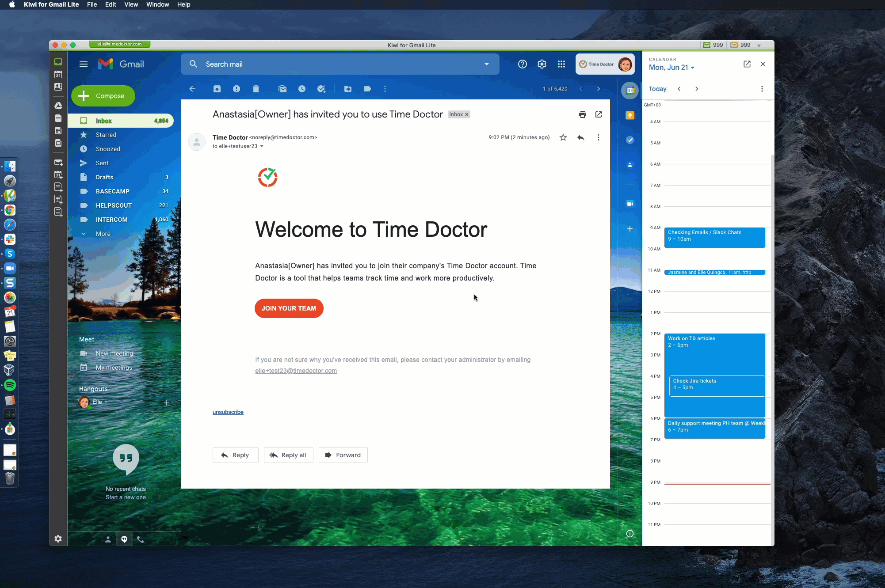Open Google Keep in the side panel
This screenshot has width=885, height=588.
coord(630,115)
